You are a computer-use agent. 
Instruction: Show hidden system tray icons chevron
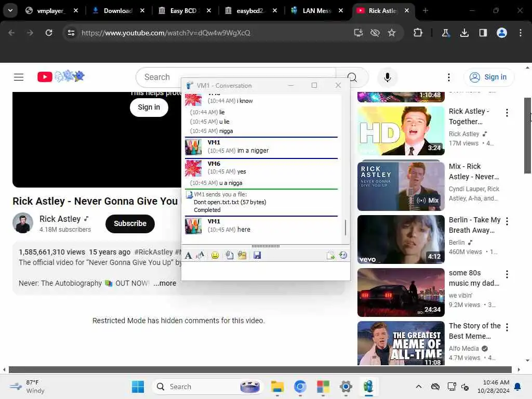[419, 387]
